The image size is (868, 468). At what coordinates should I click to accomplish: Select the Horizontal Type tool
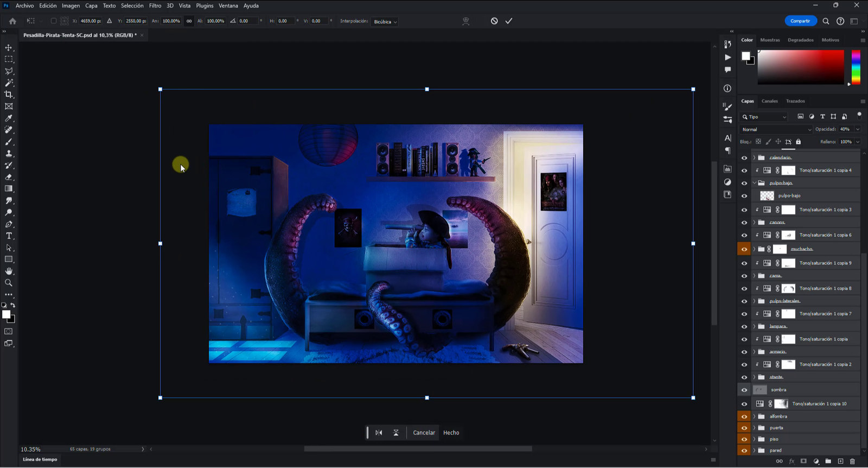[9, 236]
